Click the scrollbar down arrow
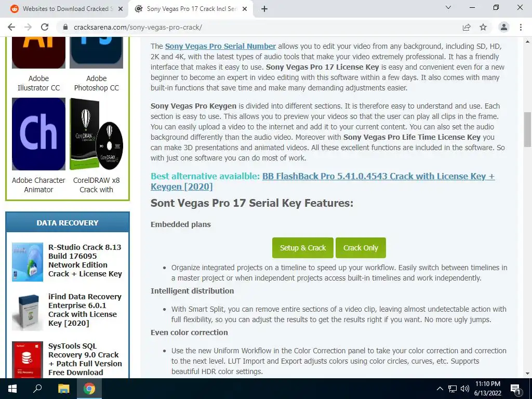 point(527,374)
